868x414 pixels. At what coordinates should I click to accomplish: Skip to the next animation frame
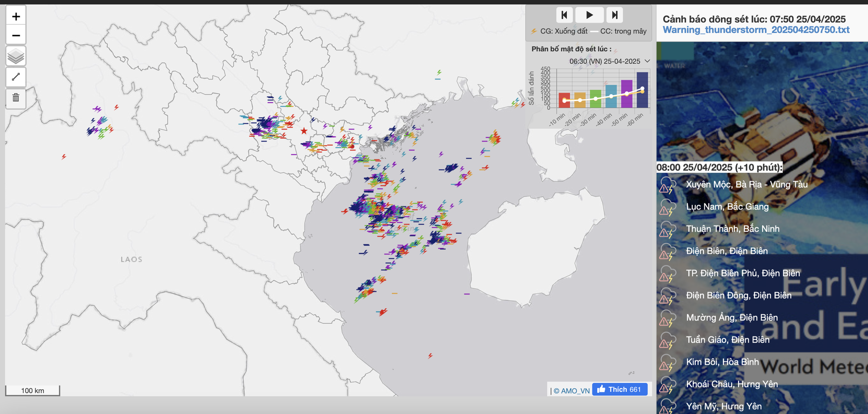(615, 15)
